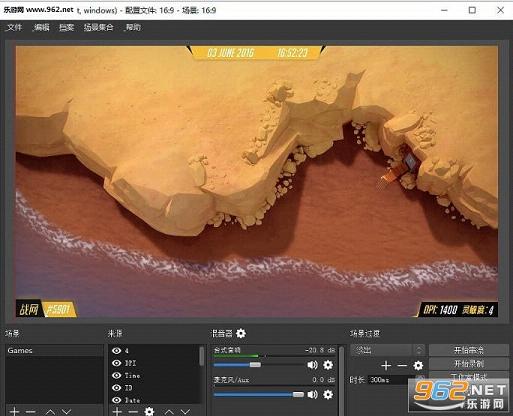Add a new source with plus icon
513x416 pixels.
[117, 412]
